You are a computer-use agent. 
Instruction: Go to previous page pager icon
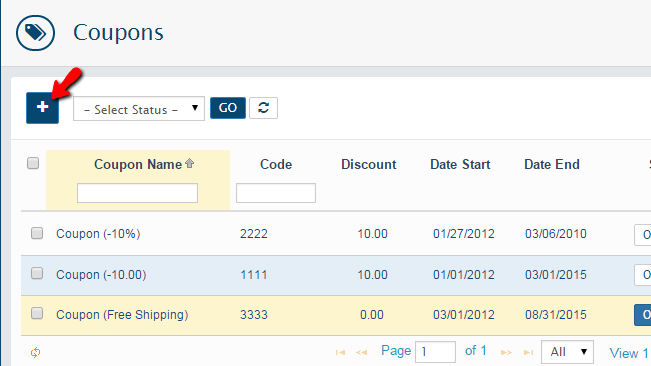pos(362,352)
